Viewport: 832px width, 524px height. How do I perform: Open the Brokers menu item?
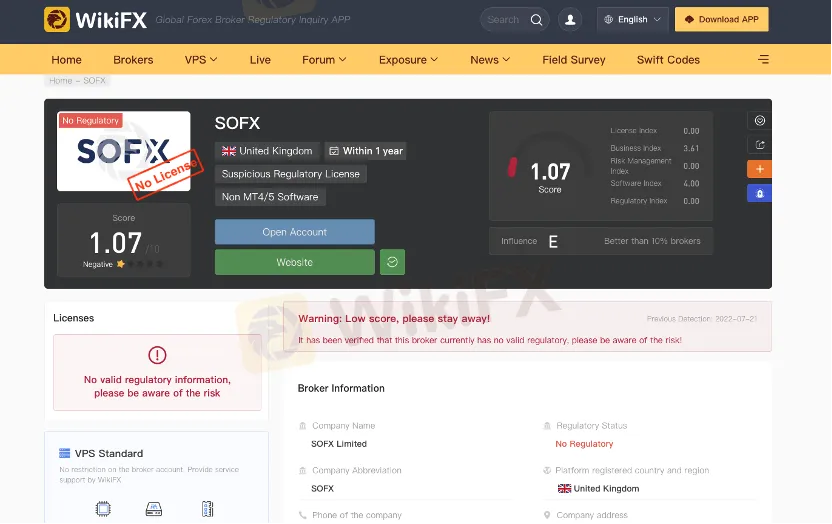(x=133, y=59)
